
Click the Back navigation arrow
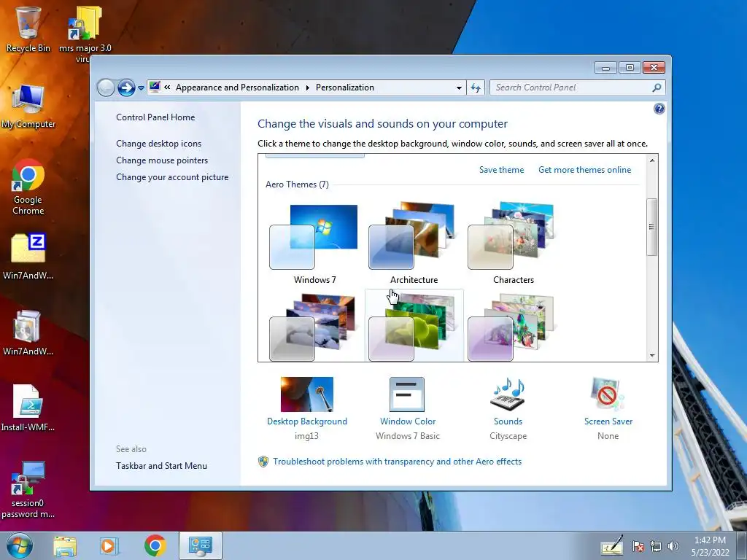click(106, 87)
